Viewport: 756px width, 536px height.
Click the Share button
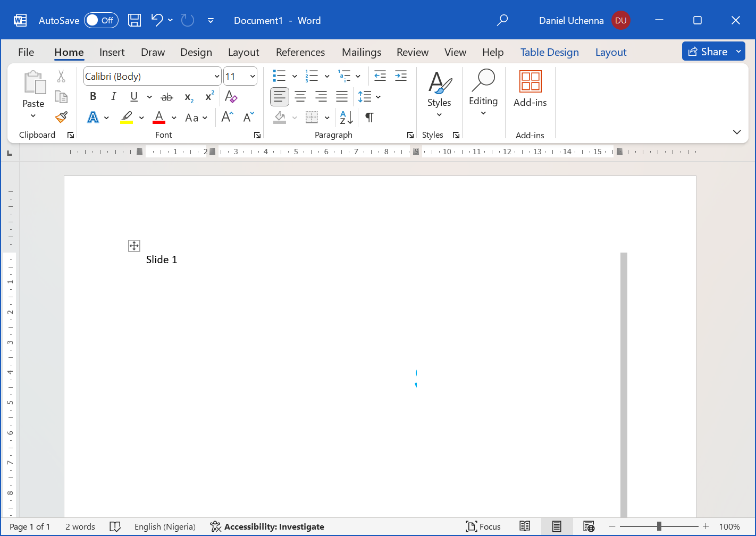click(709, 51)
